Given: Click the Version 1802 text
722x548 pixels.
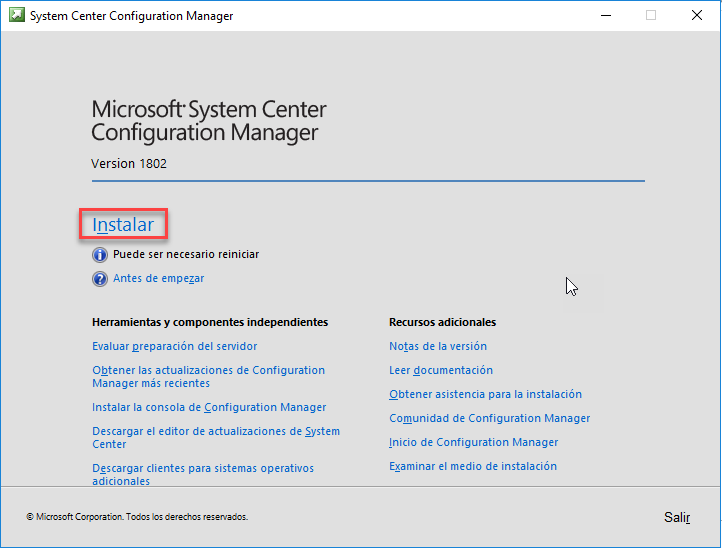Looking at the screenshot, I should tap(129, 163).
